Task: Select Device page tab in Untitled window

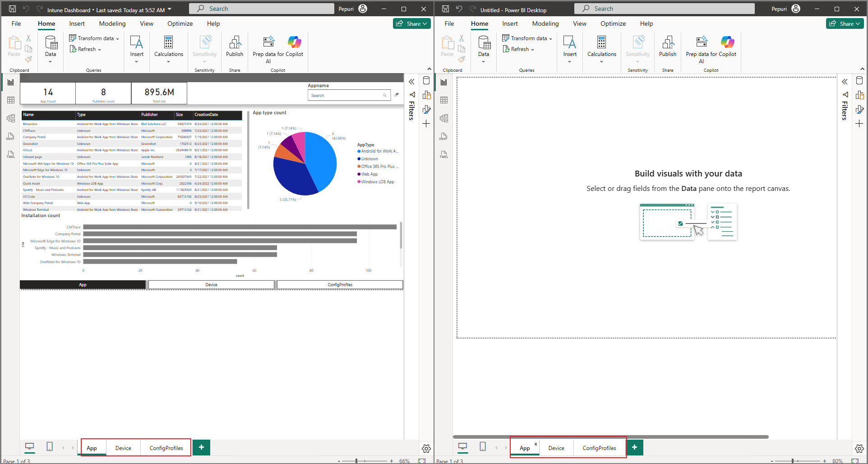Action: pyautogui.click(x=556, y=448)
